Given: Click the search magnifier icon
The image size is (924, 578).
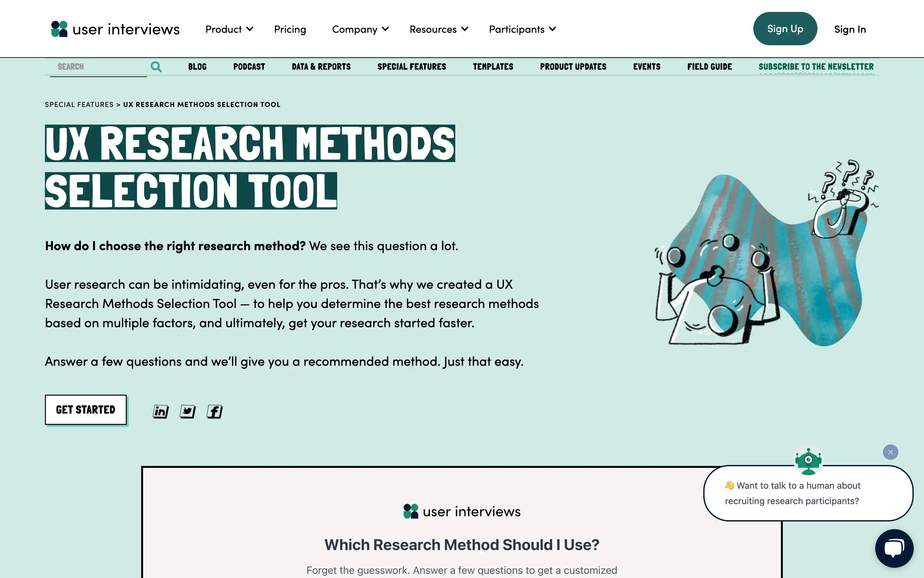Looking at the screenshot, I should pos(156,67).
